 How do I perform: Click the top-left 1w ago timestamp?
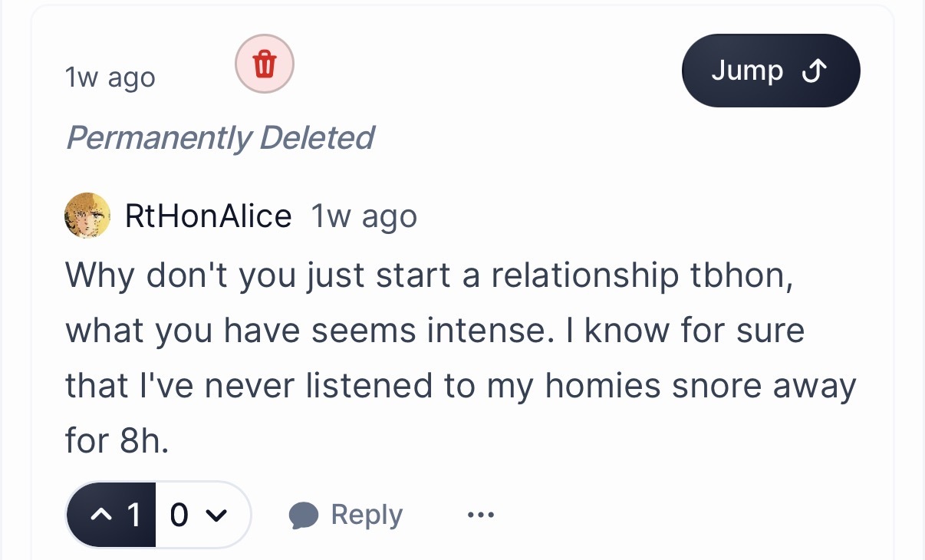pos(110,77)
